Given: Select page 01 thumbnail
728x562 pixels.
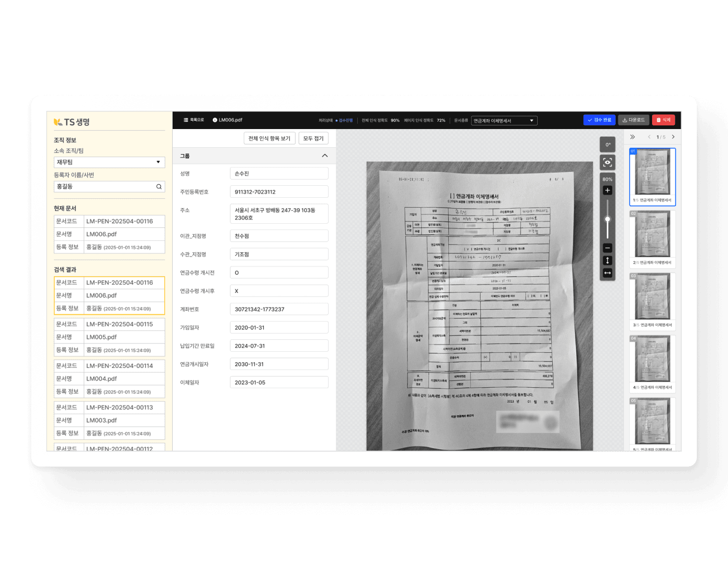Looking at the screenshot, I should (652, 177).
